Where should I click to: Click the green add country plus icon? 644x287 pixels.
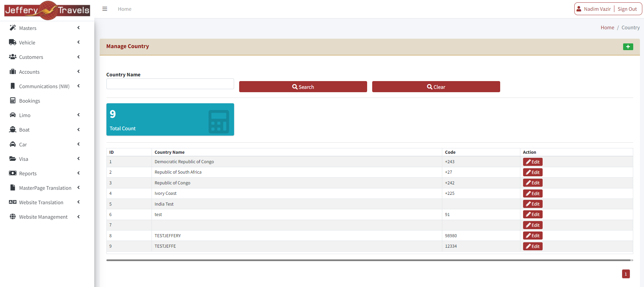point(627,47)
